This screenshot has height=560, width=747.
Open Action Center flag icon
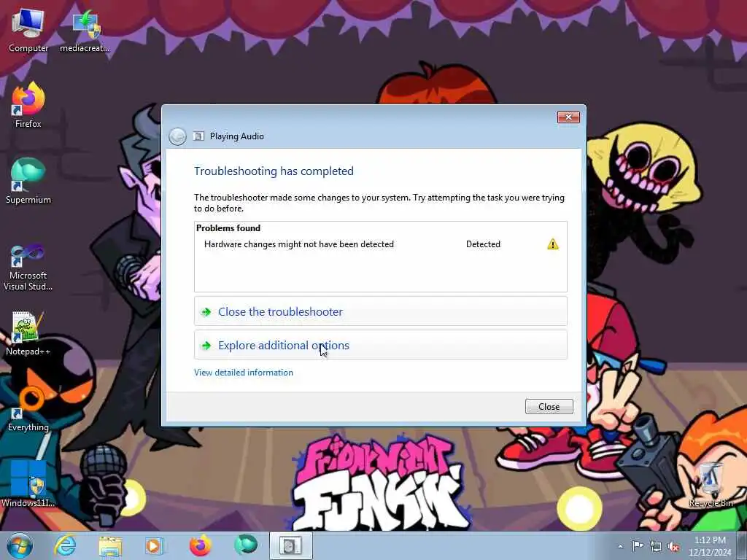click(638, 546)
